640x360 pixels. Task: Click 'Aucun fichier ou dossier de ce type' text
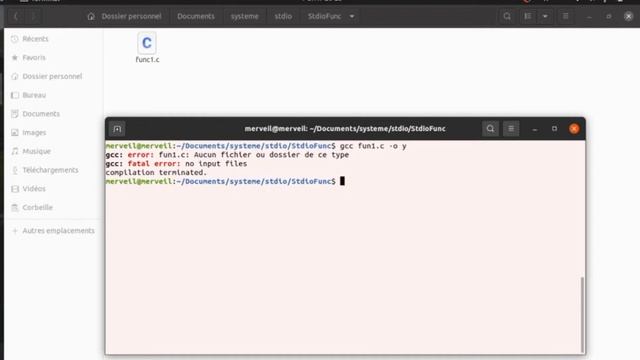pyautogui.click(x=271, y=155)
